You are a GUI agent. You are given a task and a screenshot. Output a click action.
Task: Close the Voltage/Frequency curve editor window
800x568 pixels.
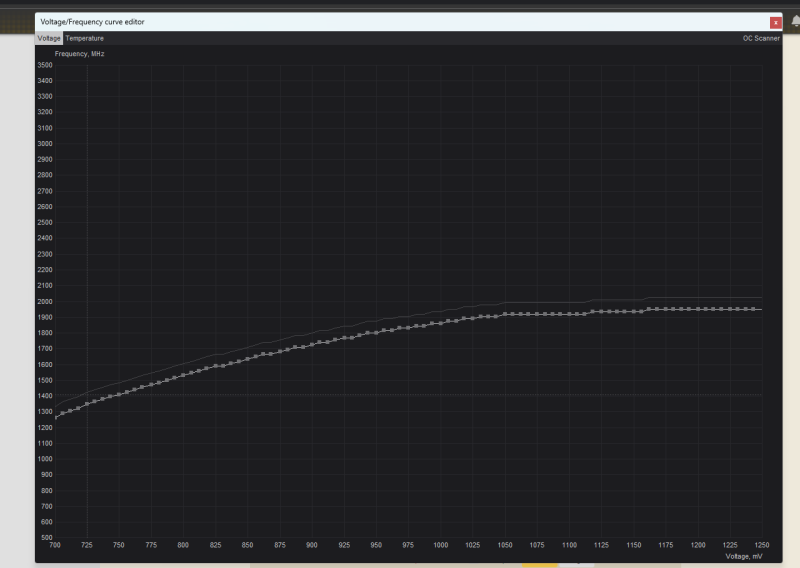point(776,22)
